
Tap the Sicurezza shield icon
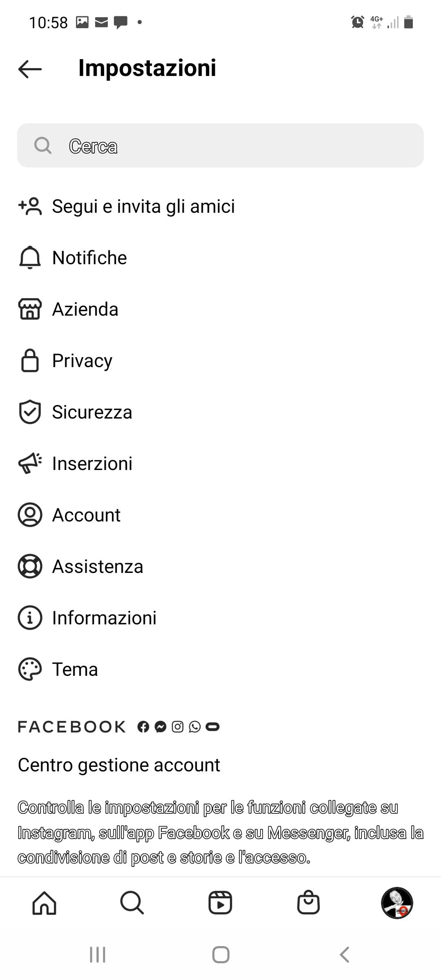(x=30, y=412)
